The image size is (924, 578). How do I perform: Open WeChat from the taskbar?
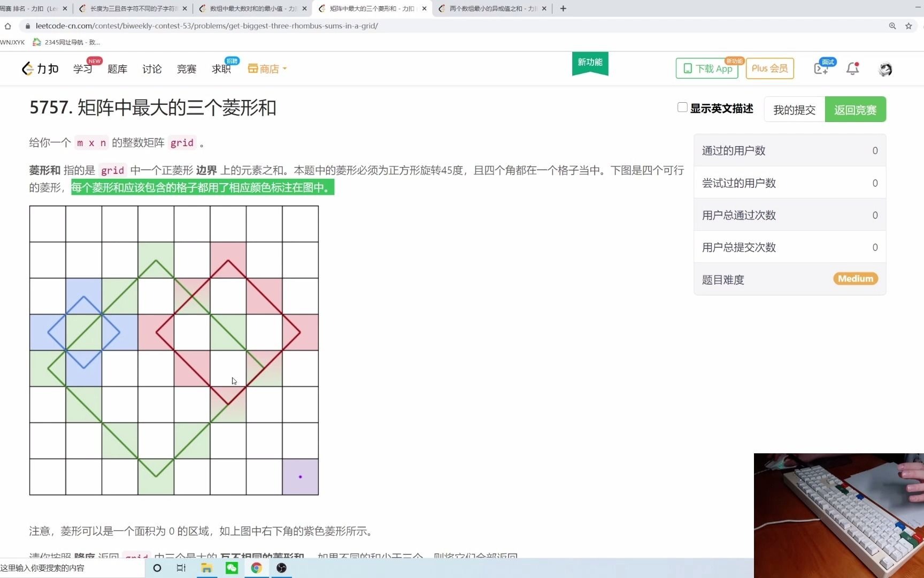coord(231,568)
